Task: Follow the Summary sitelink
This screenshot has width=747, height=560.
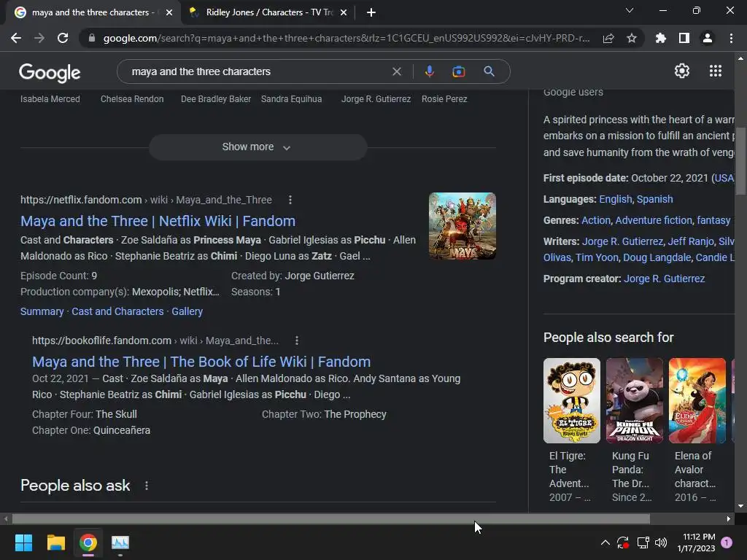Action: 42,311
